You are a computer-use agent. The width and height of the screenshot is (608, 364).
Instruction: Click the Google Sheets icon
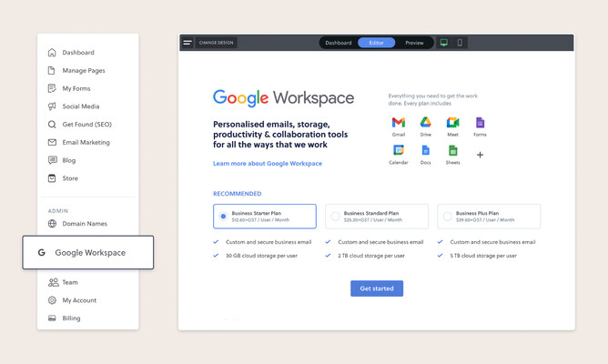[x=452, y=150]
